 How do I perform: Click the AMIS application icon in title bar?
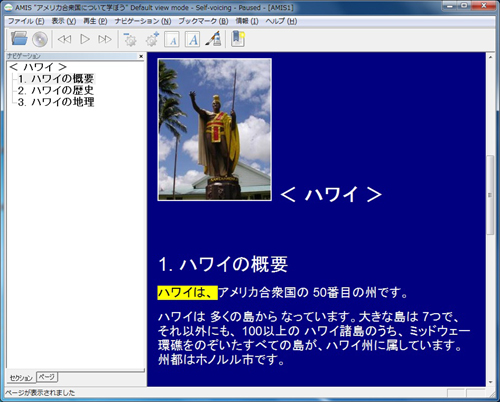click(9, 7)
